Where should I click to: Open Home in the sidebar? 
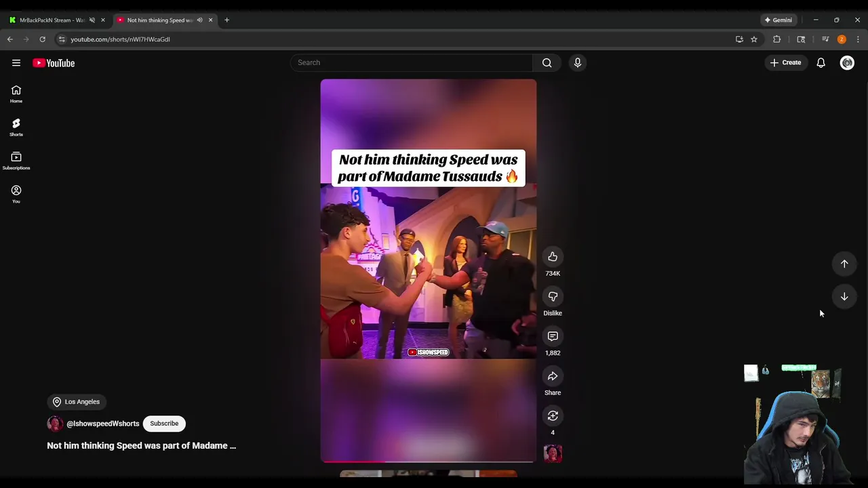coord(16,94)
